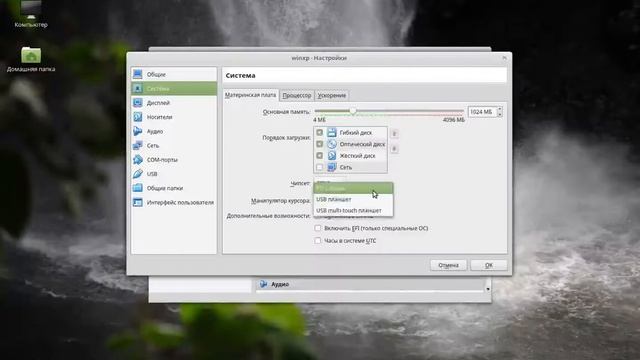Open the Дисплей section icon

138,102
